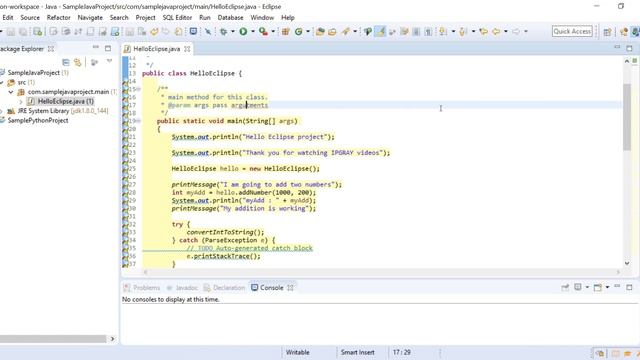
Task: Open the Debug button dropdown arrow
Action: [x=233, y=31]
